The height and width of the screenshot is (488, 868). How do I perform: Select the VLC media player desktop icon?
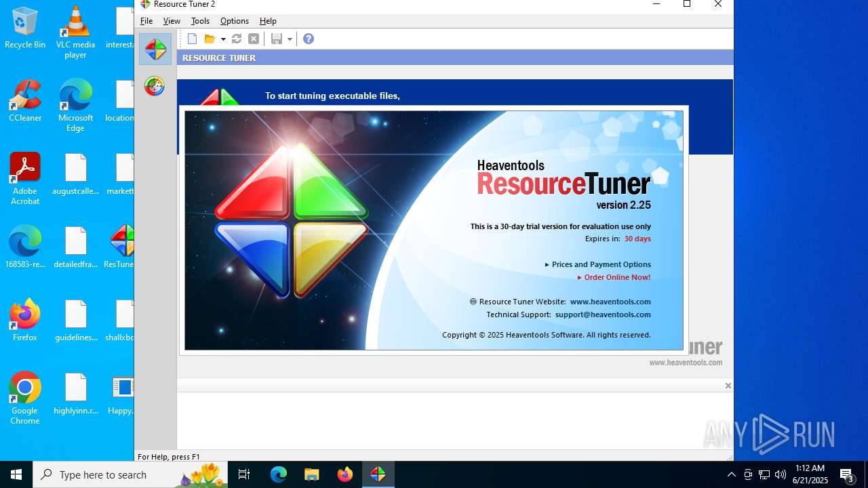tap(75, 33)
